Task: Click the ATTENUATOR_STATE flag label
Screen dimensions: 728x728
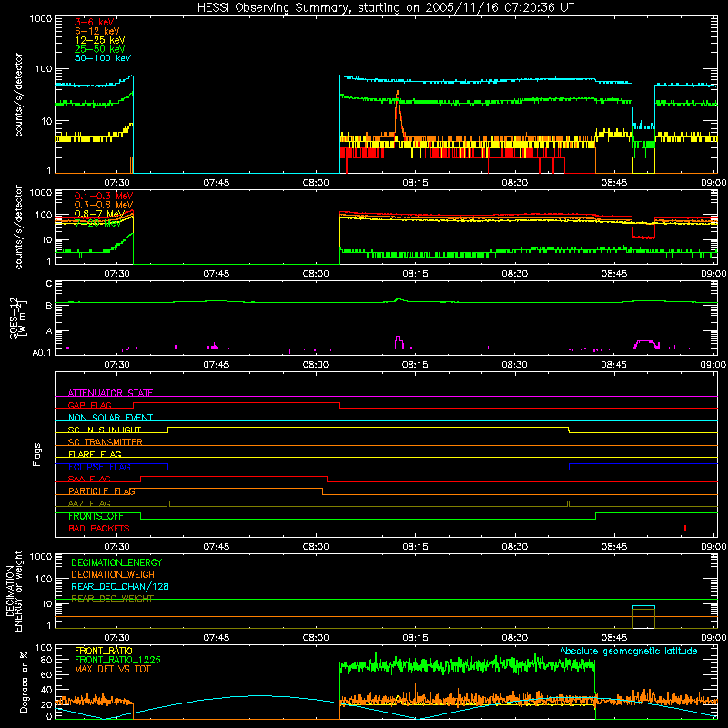Action: pyautogui.click(x=110, y=393)
